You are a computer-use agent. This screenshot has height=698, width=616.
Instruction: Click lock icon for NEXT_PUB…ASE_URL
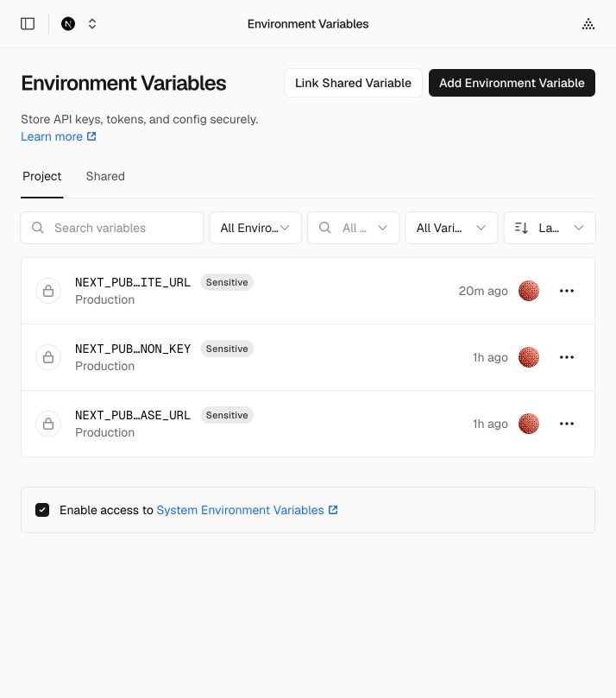pos(48,424)
